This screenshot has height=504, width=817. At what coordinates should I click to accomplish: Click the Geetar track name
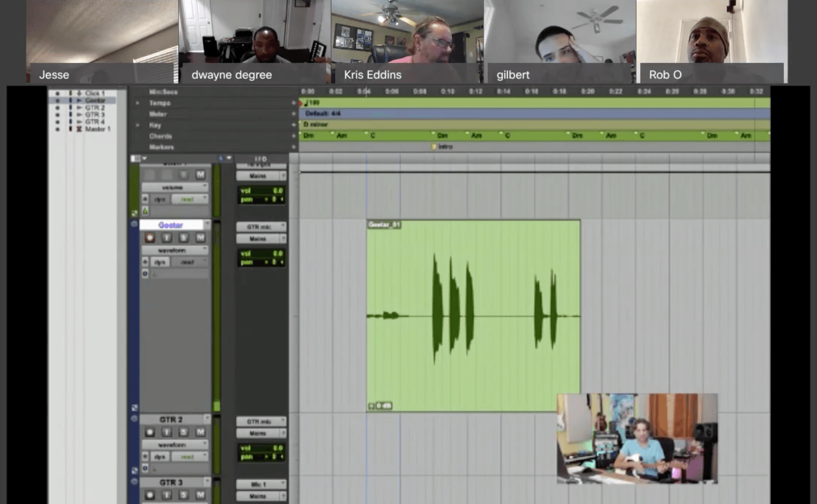171,225
